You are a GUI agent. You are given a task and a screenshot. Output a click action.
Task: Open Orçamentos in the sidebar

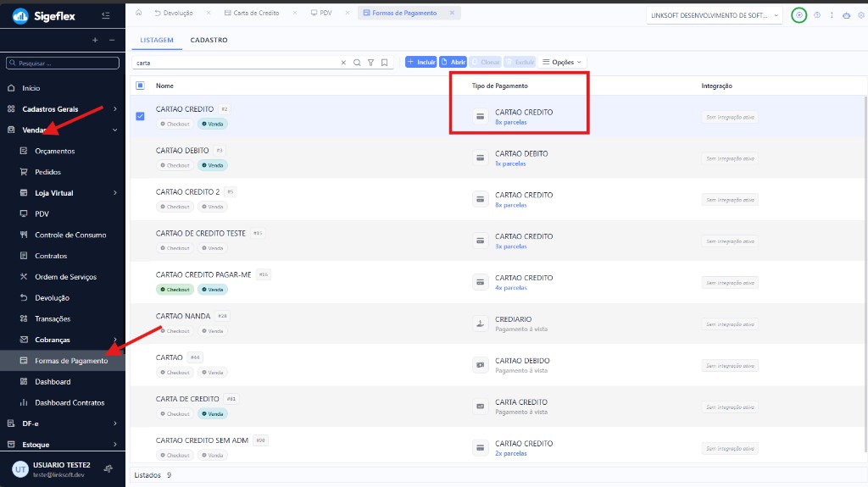coord(55,151)
